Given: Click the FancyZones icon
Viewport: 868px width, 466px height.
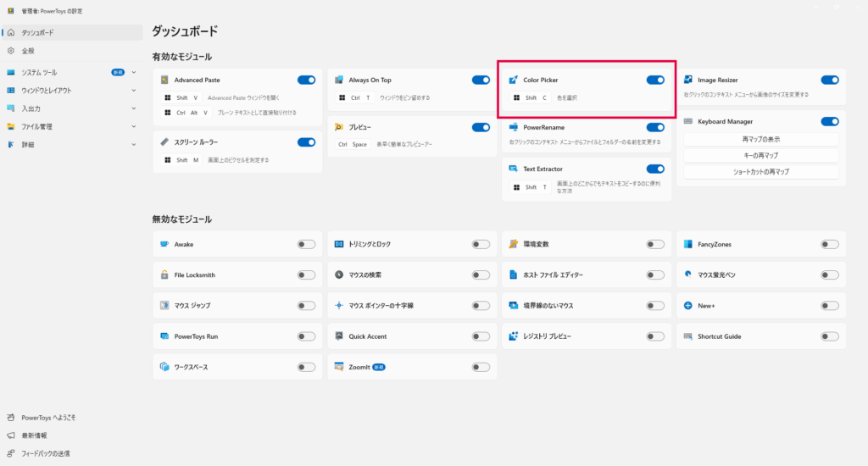Looking at the screenshot, I should [x=688, y=244].
